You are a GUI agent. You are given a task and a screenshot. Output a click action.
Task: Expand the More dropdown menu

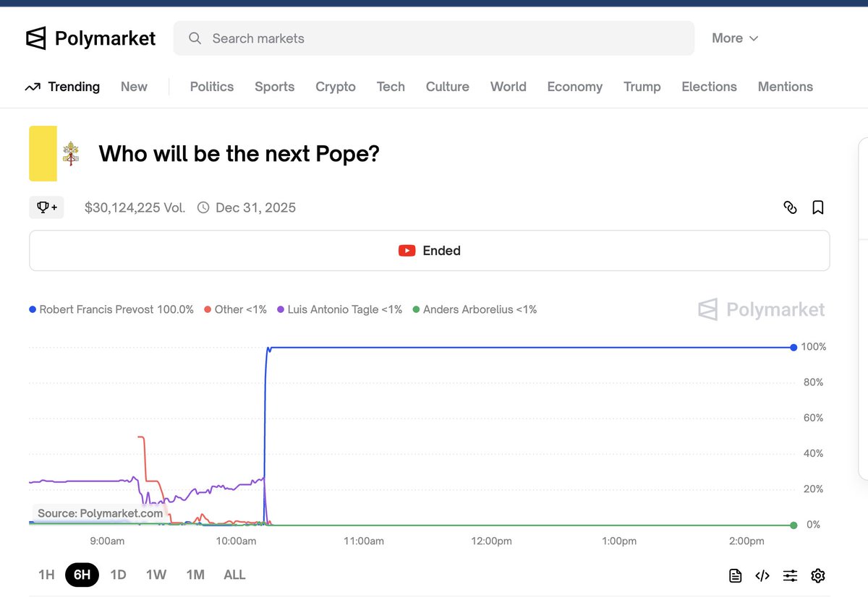735,38
